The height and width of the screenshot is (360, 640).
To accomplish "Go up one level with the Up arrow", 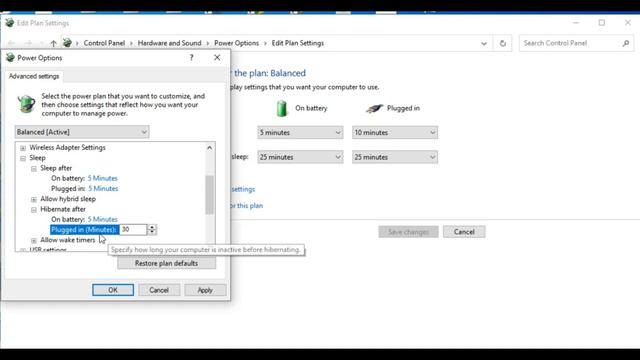I will pos(53,43).
